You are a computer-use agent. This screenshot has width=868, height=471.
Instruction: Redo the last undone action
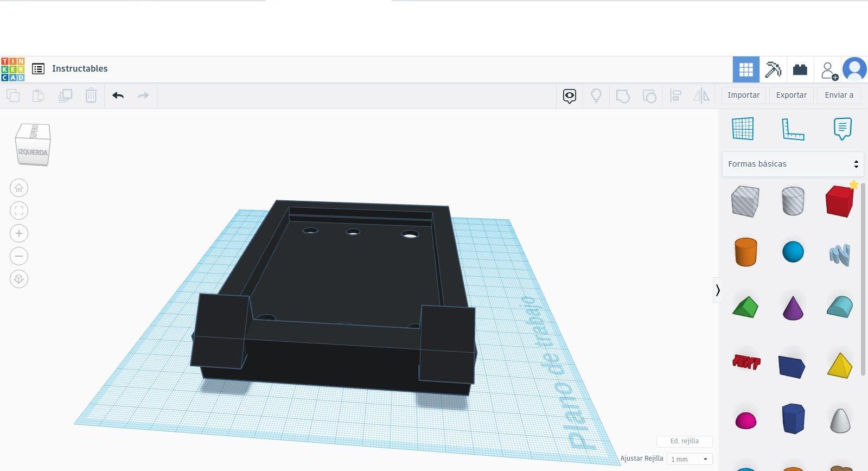[x=143, y=96]
